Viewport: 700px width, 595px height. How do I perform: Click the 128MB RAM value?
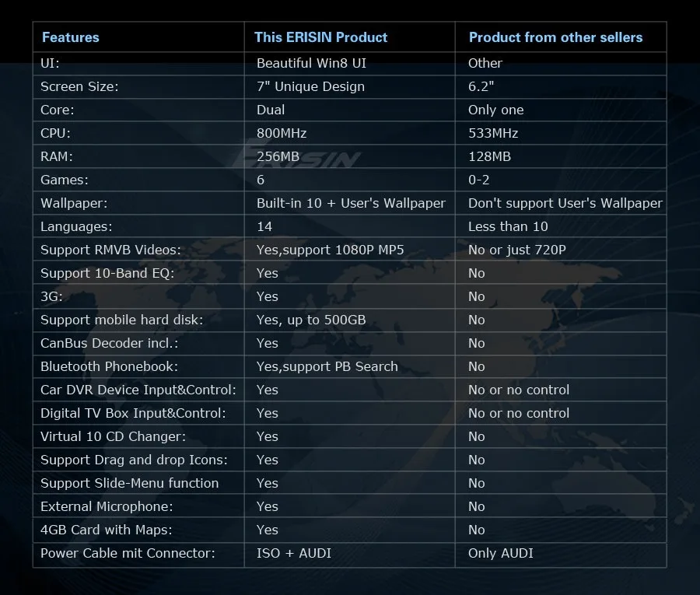pos(489,156)
